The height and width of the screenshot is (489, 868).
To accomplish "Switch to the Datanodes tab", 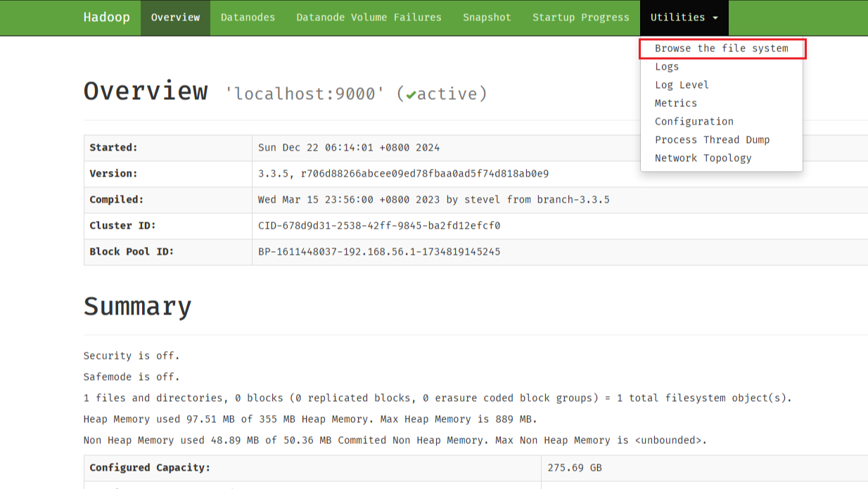I will coord(248,18).
